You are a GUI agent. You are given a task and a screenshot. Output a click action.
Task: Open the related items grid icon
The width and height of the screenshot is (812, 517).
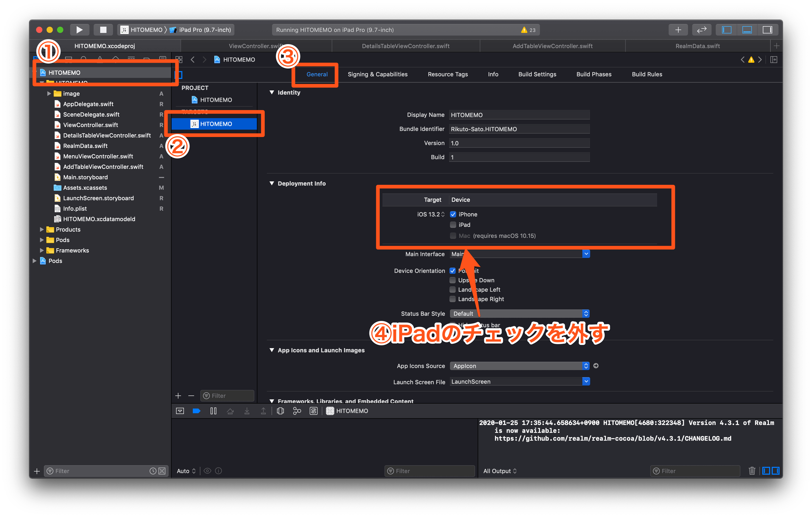click(179, 60)
